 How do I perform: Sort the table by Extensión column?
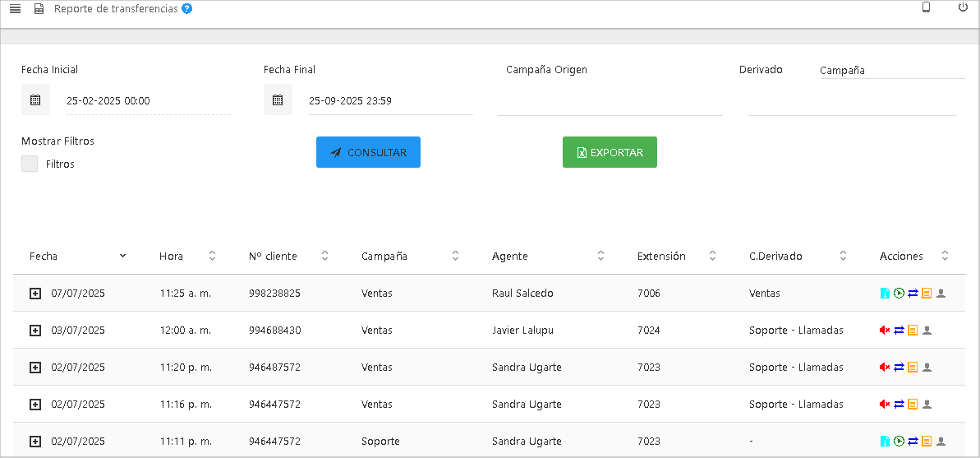pos(712,256)
